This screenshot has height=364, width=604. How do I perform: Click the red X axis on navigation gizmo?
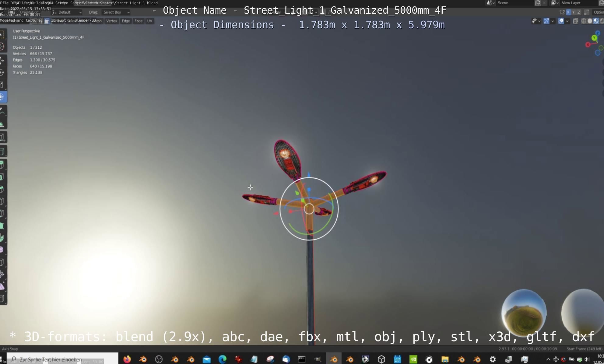(588, 45)
